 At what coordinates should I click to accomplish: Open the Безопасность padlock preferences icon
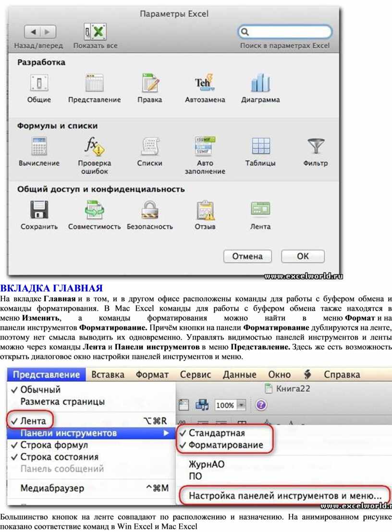click(150, 210)
